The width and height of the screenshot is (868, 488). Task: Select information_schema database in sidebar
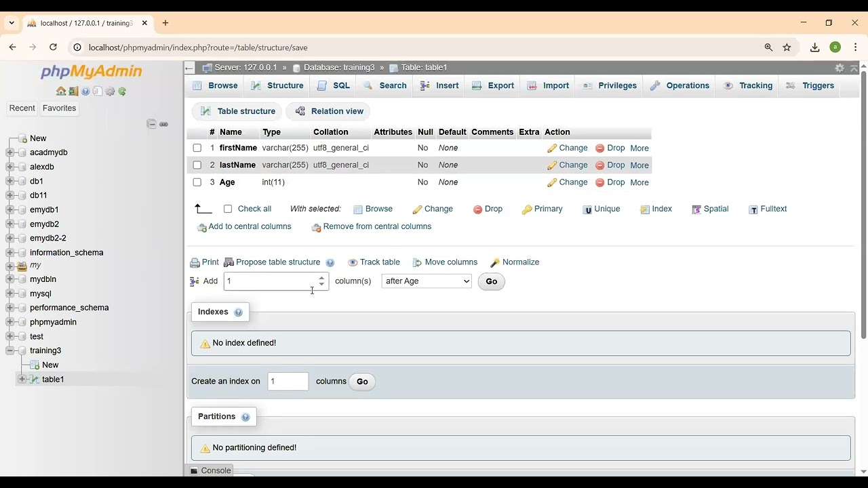[66, 253]
